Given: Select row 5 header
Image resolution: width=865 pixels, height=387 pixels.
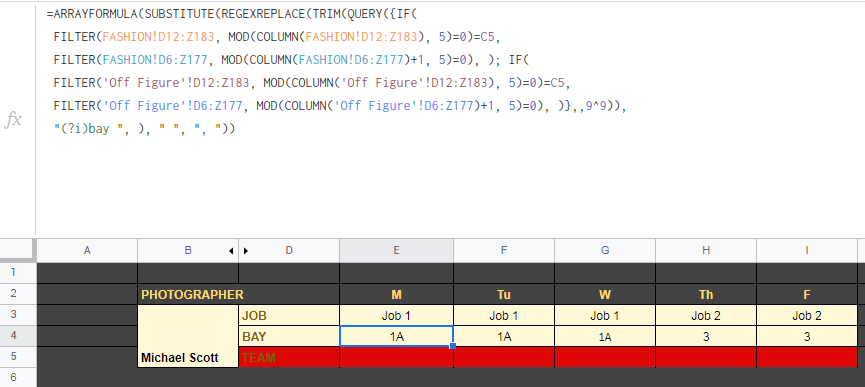Looking at the screenshot, I should point(18,357).
